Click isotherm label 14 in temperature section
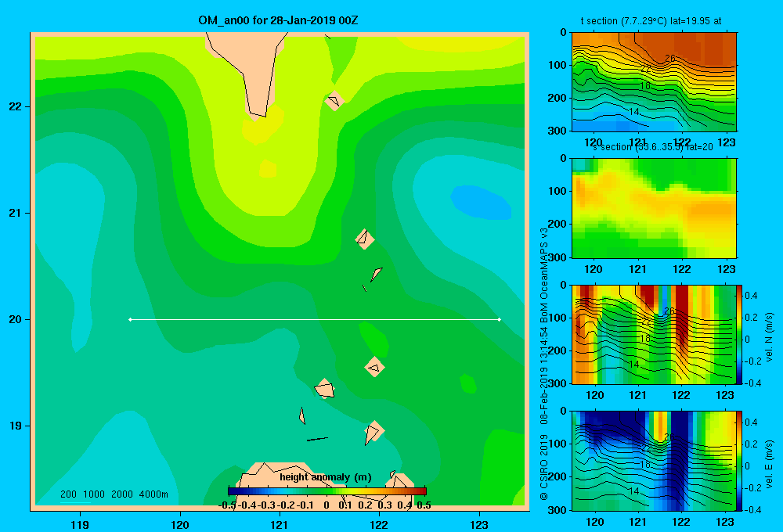 coord(633,112)
